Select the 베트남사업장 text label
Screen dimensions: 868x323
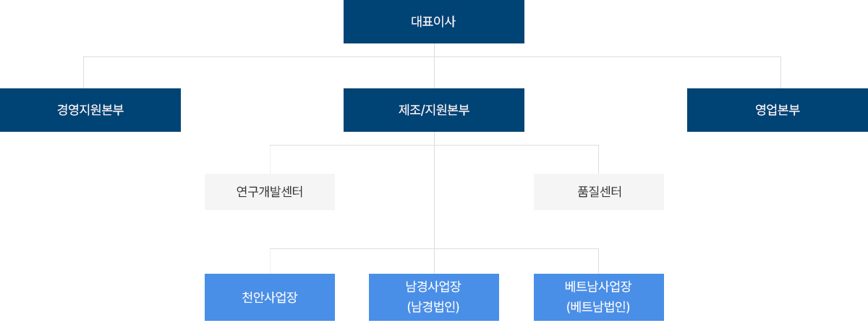click(x=598, y=286)
